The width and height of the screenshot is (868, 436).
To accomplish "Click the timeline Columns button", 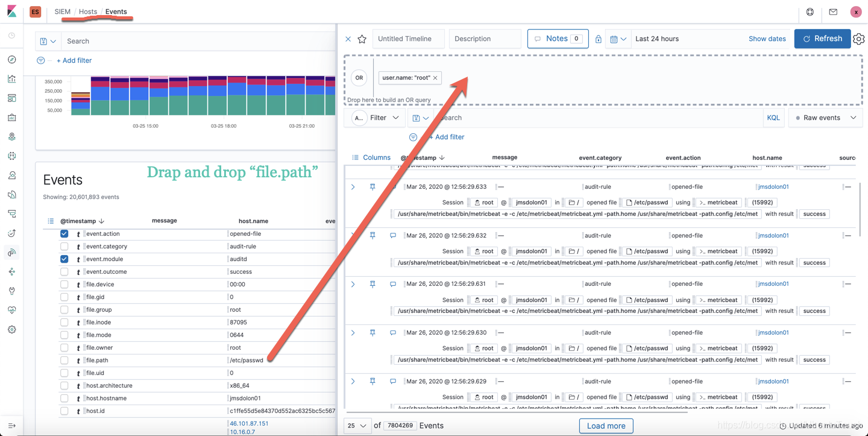I will [371, 158].
